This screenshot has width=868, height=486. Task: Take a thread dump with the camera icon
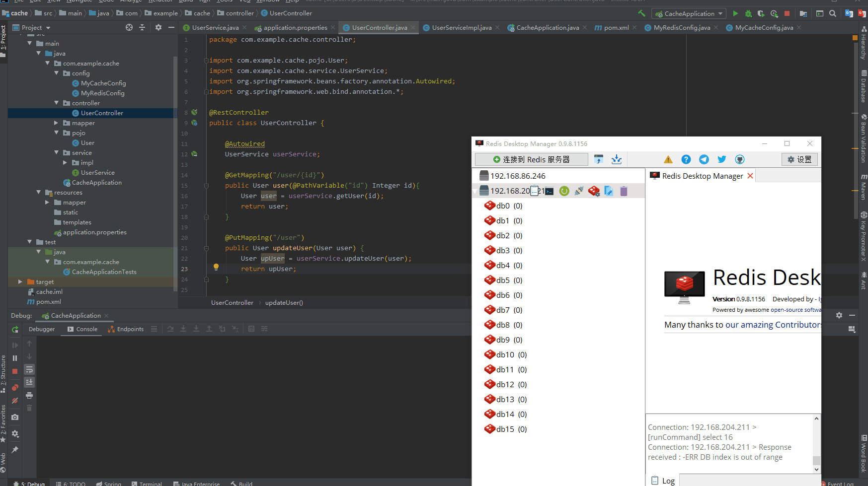(15, 417)
